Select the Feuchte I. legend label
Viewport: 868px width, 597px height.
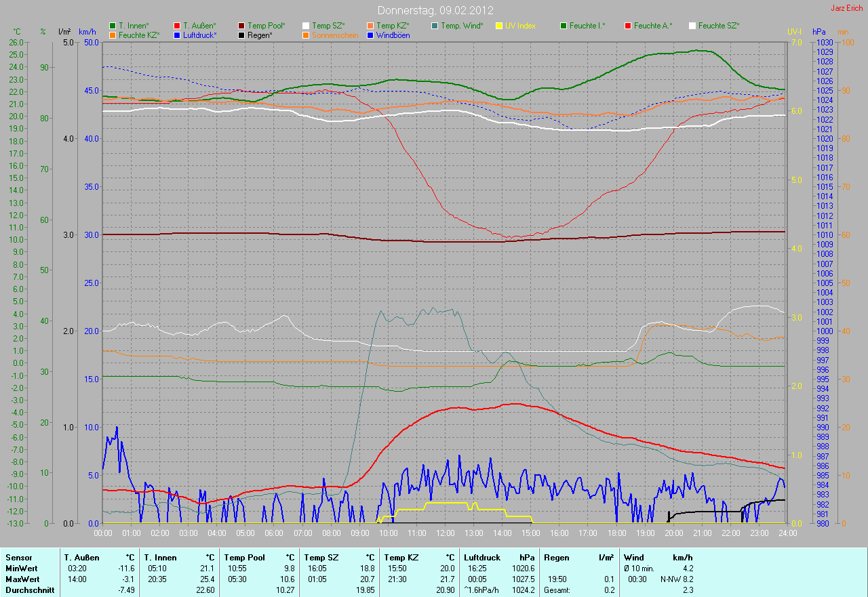[x=587, y=26]
